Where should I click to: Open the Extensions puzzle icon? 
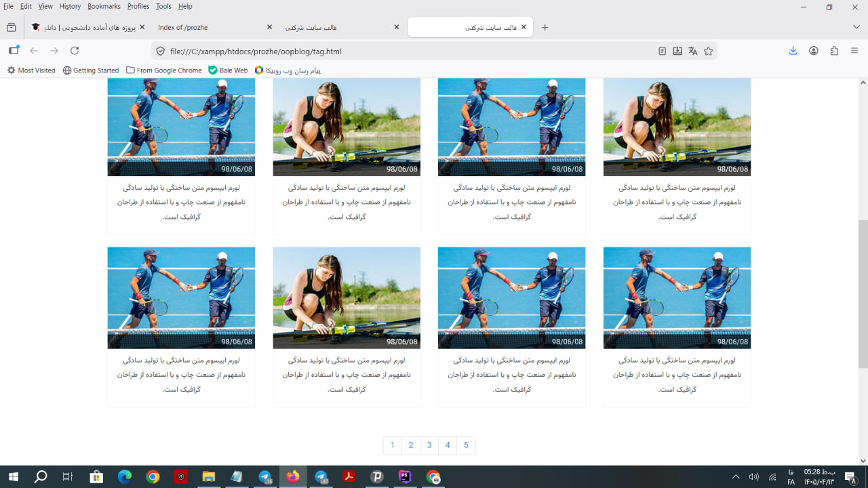point(834,51)
